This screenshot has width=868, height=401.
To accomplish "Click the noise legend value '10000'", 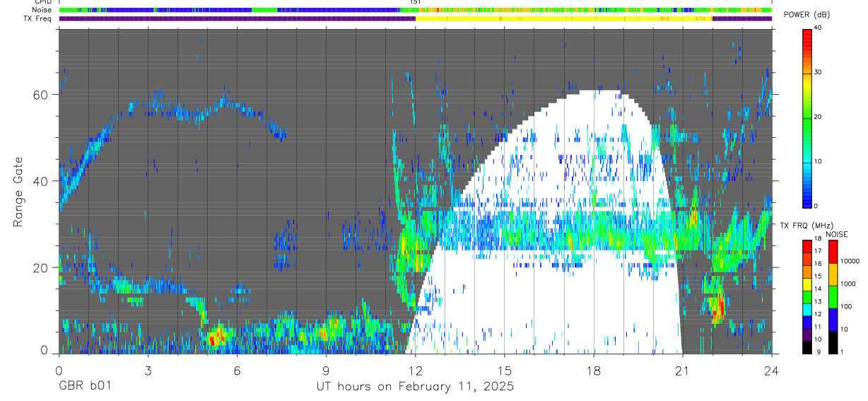I will [850, 261].
